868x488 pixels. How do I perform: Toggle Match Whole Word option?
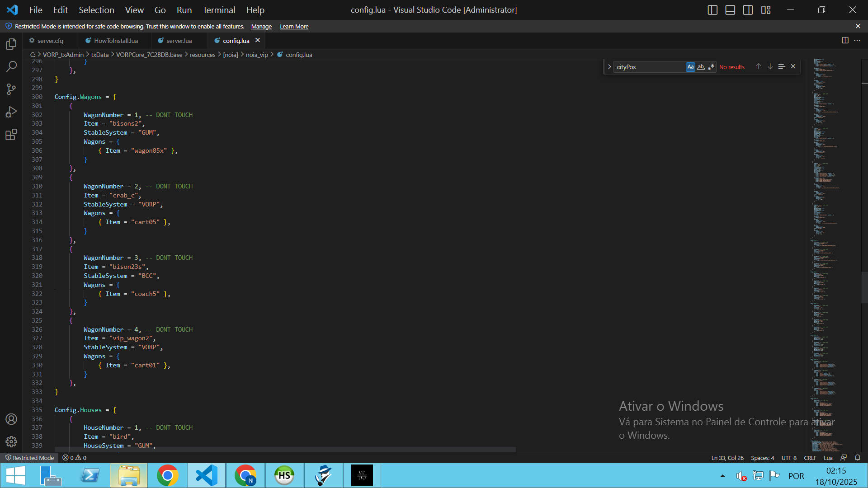tap(701, 67)
